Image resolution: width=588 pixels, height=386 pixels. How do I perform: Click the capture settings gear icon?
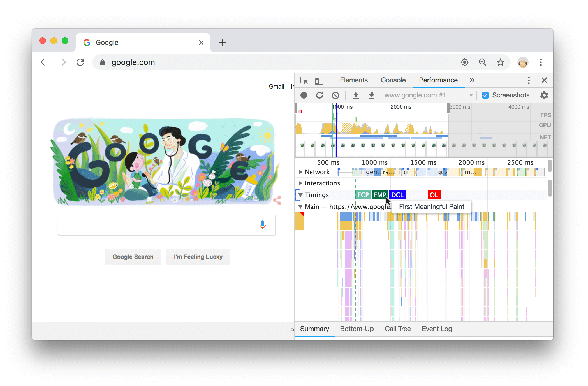coord(544,95)
